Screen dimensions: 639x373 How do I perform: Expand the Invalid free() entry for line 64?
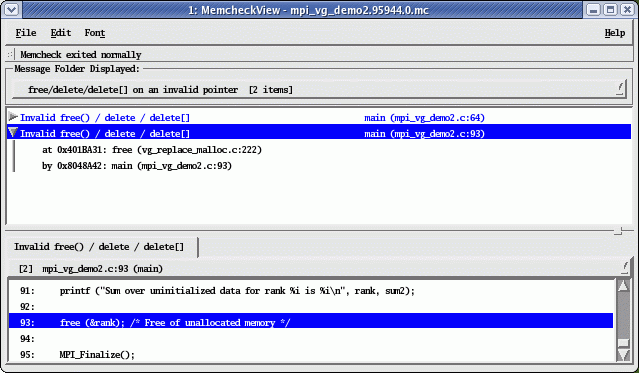[13, 117]
